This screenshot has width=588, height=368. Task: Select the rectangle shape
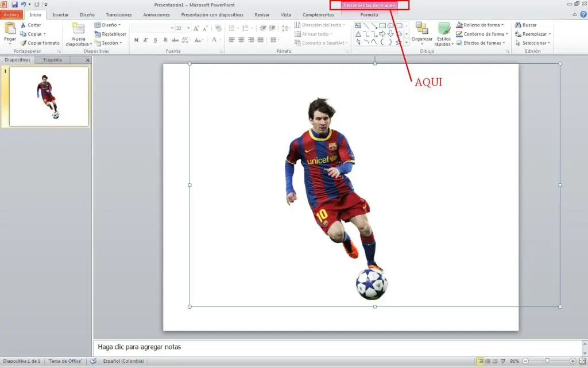pos(382,25)
